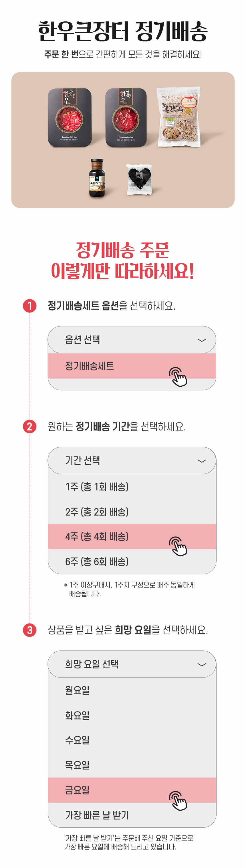The width and height of the screenshot is (246, 868).
Task: Click the chevron arrow in 기간 선택 box
Action: tap(201, 461)
